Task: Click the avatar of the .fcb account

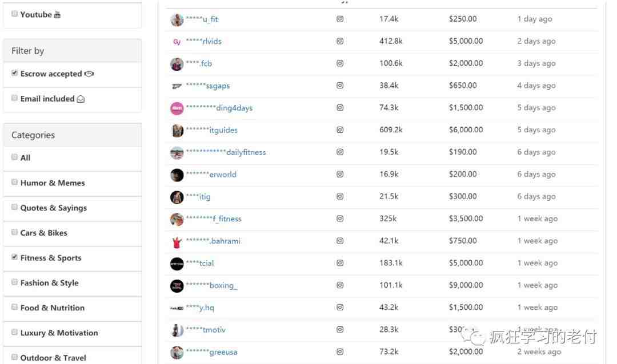Action: tap(177, 64)
